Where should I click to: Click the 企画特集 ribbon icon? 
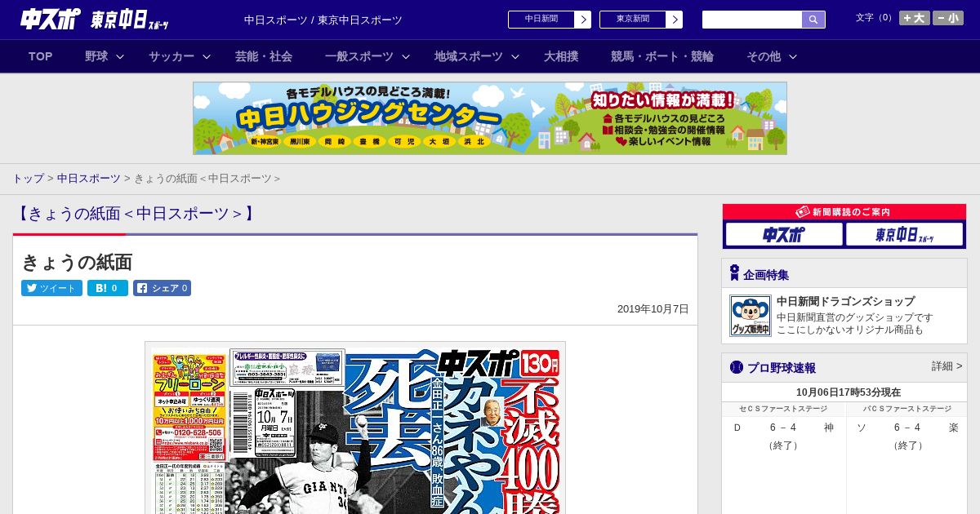734,273
